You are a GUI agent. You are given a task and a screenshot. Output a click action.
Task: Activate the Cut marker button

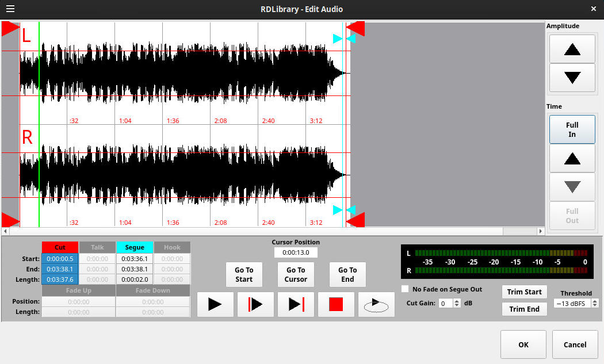[60, 247]
